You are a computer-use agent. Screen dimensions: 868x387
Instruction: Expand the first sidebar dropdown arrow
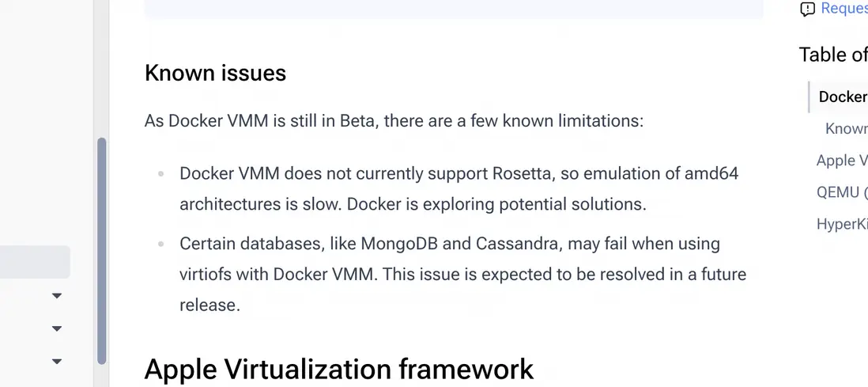point(57,296)
